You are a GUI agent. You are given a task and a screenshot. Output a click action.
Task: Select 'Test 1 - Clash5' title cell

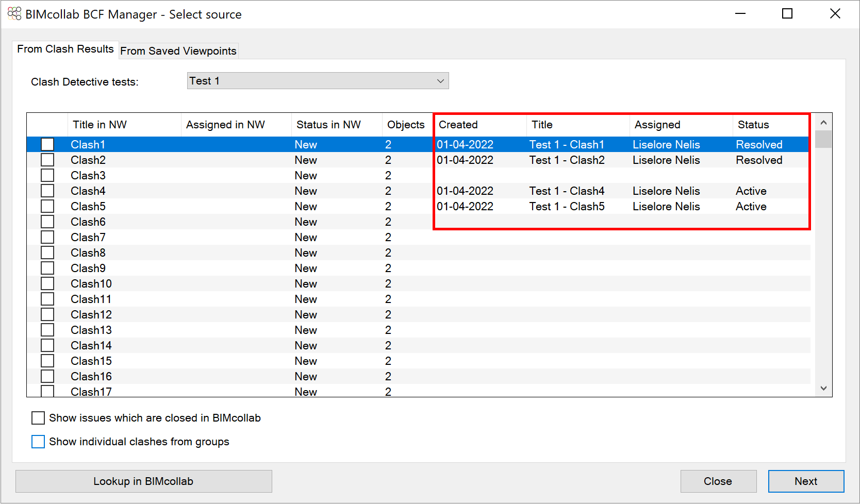click(x=567, y=206)
